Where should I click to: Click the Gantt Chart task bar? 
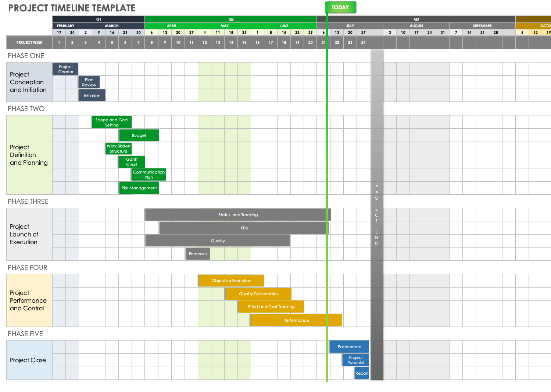coord(132,162)
